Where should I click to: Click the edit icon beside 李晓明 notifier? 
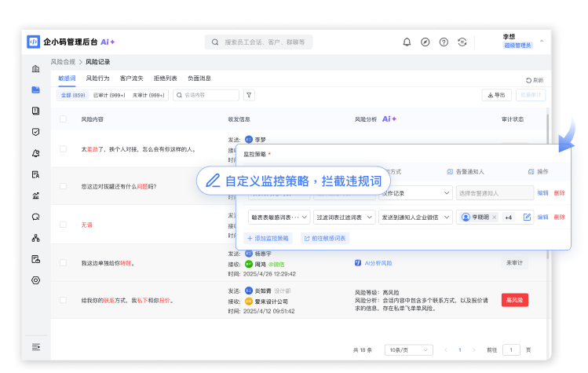[527, 217]
